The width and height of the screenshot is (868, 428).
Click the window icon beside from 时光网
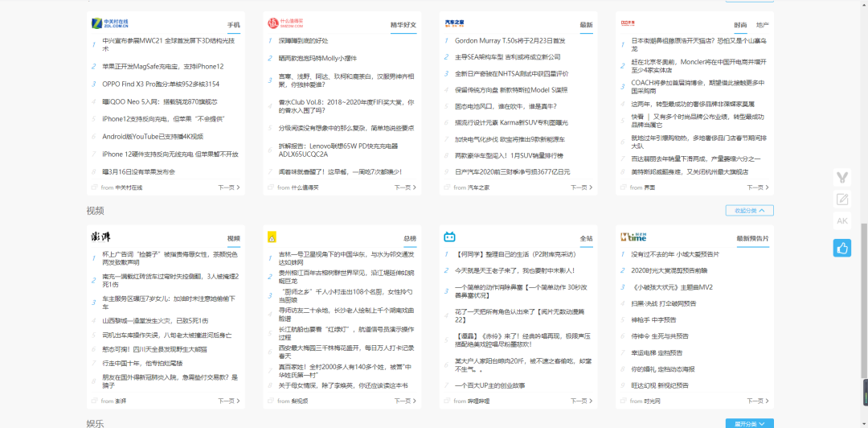(624, 401)
